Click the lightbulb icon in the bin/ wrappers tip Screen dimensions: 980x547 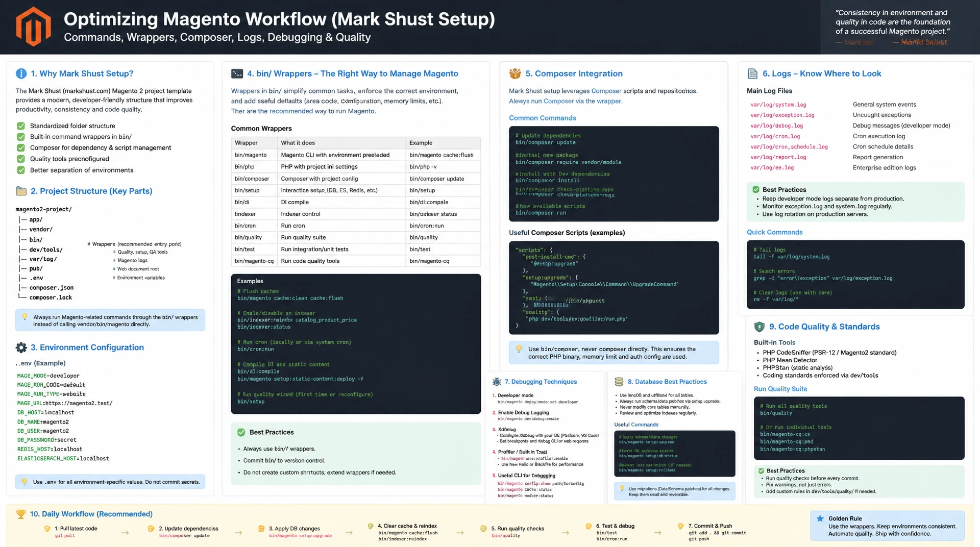[24, 317]
